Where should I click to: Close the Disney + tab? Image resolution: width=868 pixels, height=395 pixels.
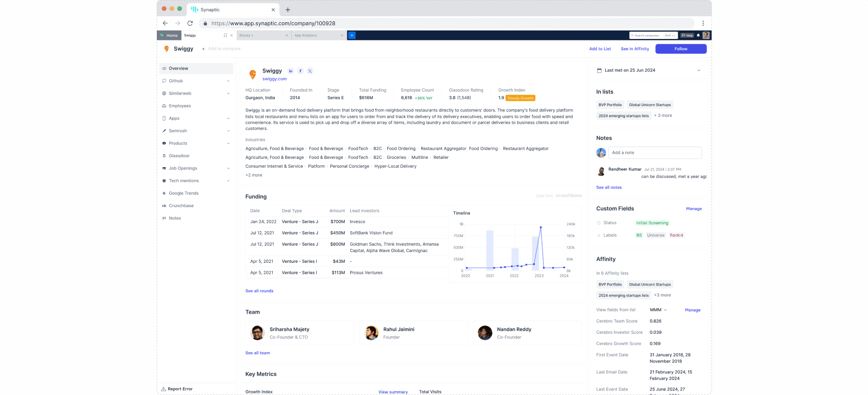(287, 36)
